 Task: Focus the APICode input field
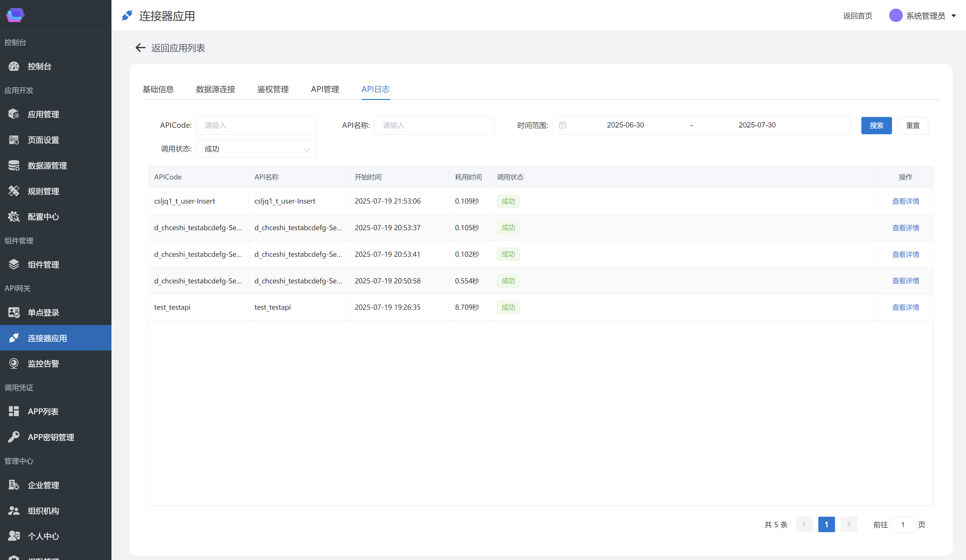coord(256,126)
